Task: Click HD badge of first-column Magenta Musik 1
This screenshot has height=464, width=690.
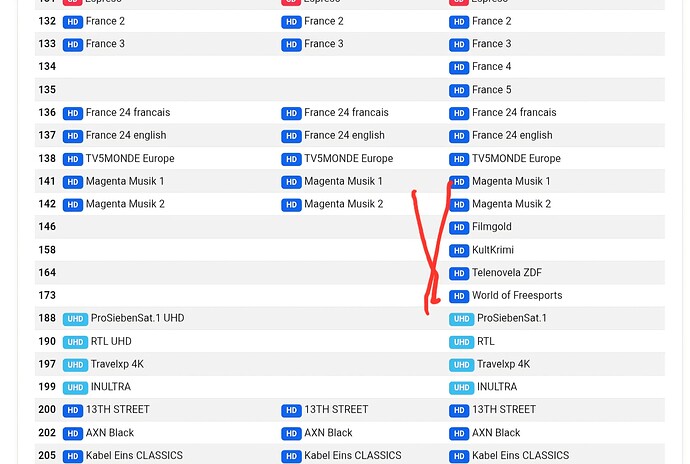Action: click(x=73, y=182)
